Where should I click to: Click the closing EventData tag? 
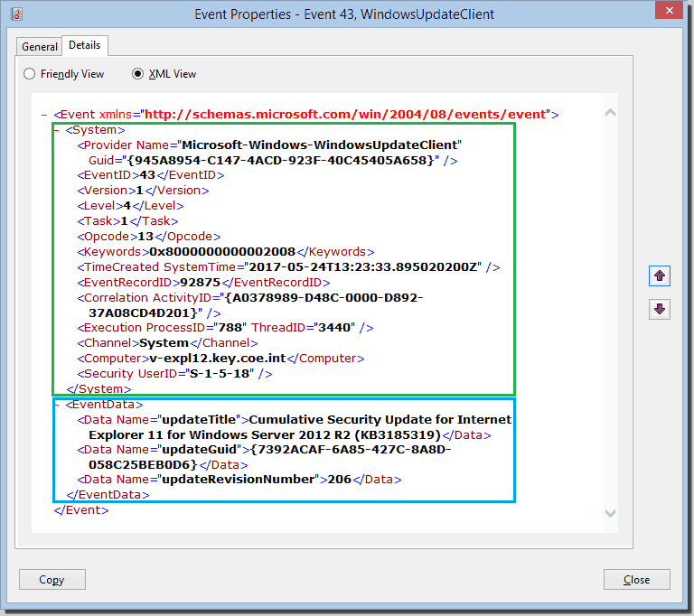pos(108,495)
